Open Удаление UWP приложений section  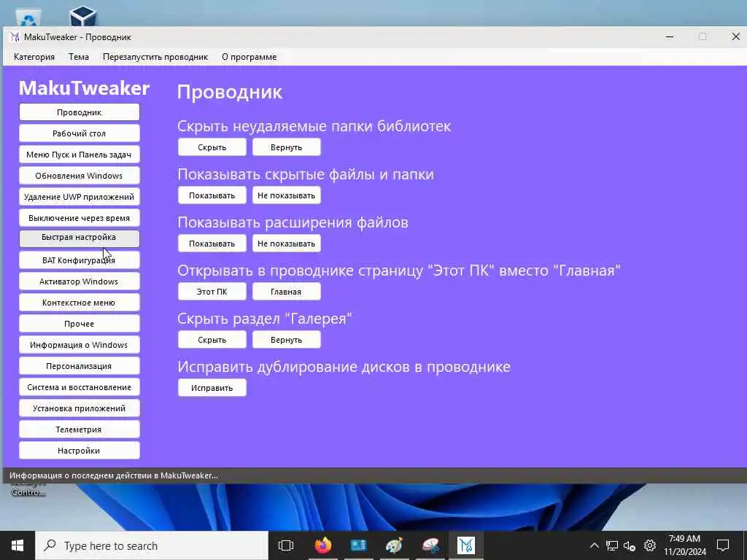click(x=79, y=197)
